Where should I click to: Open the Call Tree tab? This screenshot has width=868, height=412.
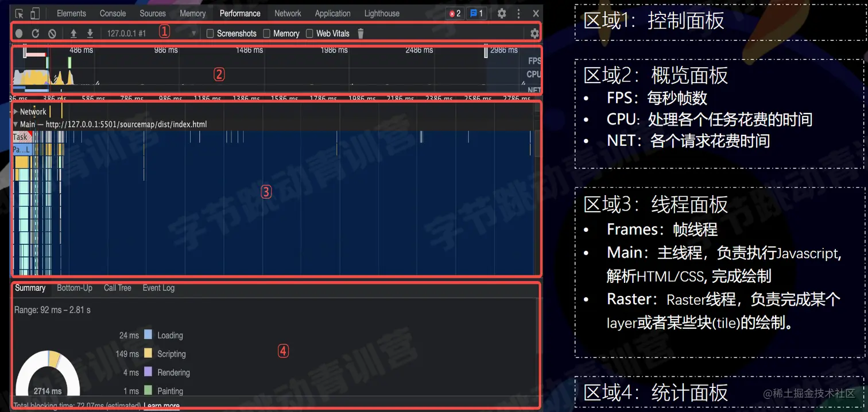point(117,288)
